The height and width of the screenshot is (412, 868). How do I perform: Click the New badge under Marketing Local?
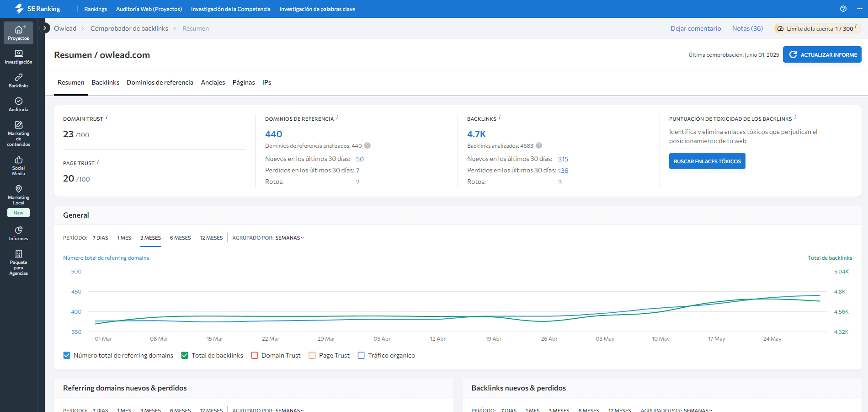click(18, 213)
